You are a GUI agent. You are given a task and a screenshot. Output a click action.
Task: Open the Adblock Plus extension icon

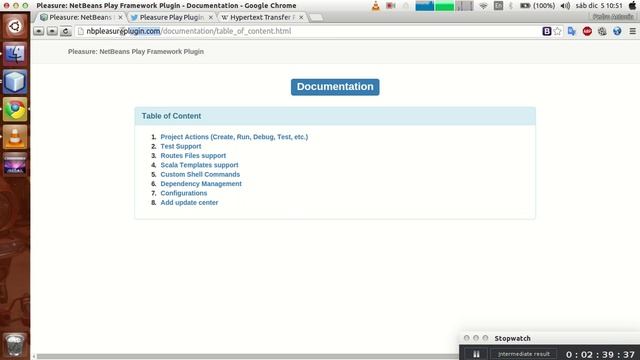[587, 31]
